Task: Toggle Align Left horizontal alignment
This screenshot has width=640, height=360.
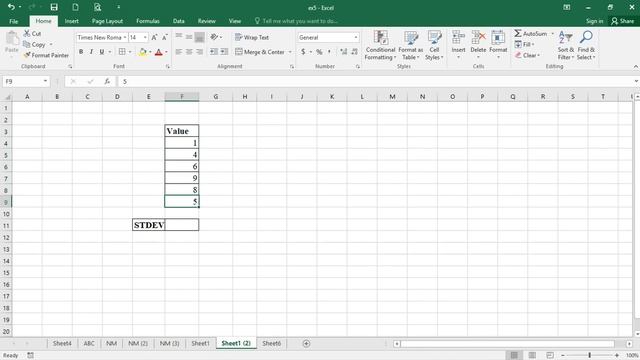Action: coord(179,52)
